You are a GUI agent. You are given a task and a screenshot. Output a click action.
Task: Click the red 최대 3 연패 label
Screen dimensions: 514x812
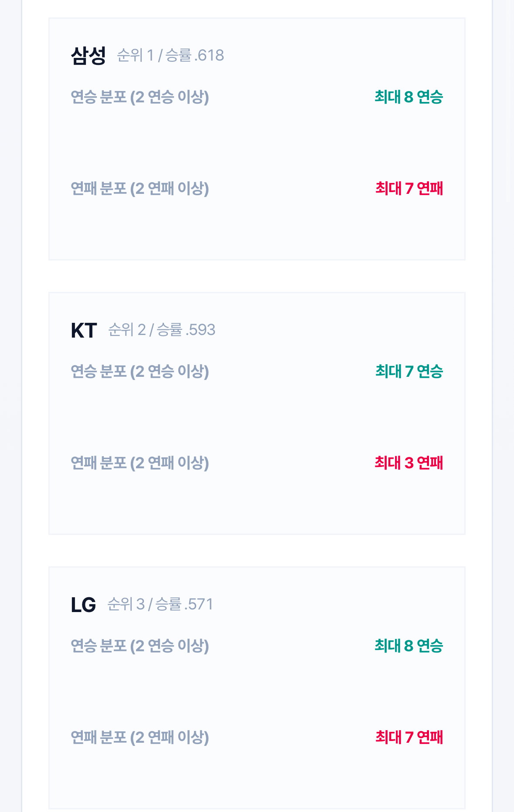pos(409,463)
